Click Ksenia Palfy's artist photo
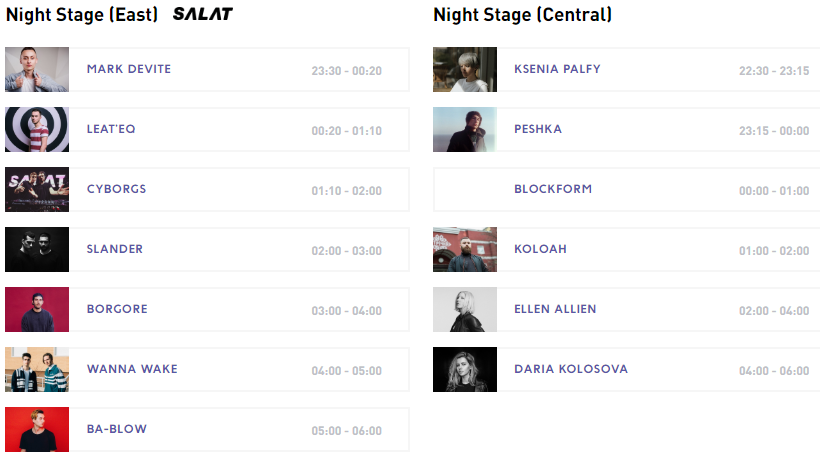 tap(465, 70)
